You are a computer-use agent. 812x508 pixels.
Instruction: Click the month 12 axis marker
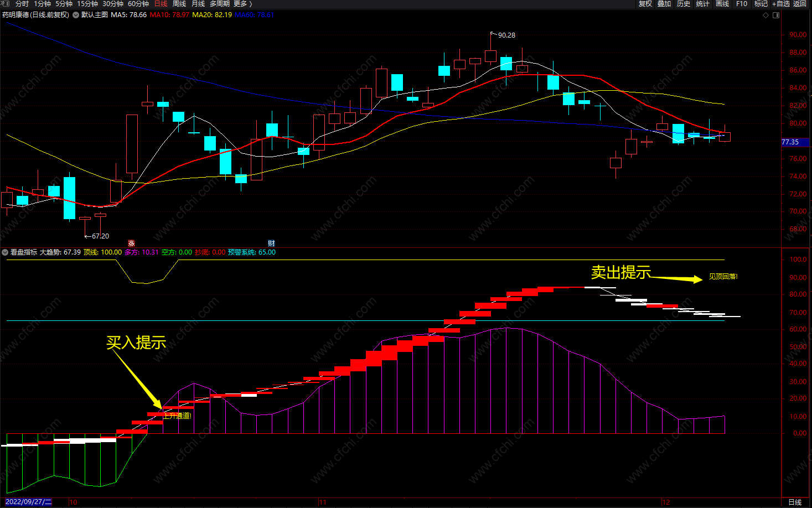(x=666, y=502)
